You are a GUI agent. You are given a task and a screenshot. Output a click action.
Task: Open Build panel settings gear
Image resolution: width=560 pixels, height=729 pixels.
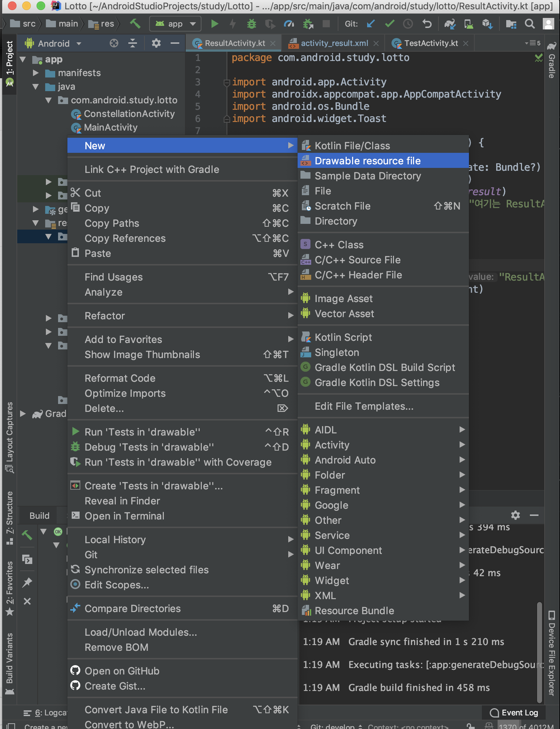[x=516, y=515]
